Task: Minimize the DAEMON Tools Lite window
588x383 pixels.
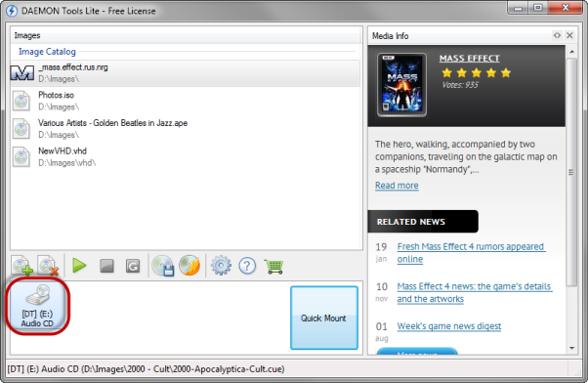Action: (519, 8)
